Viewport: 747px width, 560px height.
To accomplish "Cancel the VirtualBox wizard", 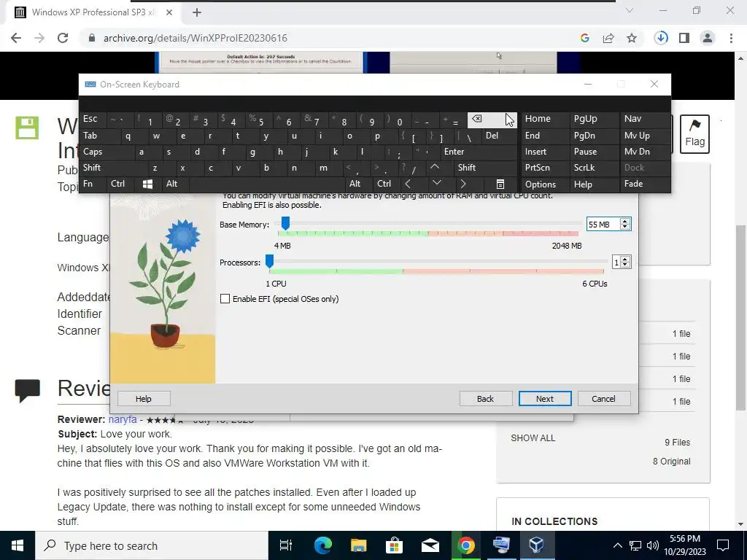I will coord(604,399).
